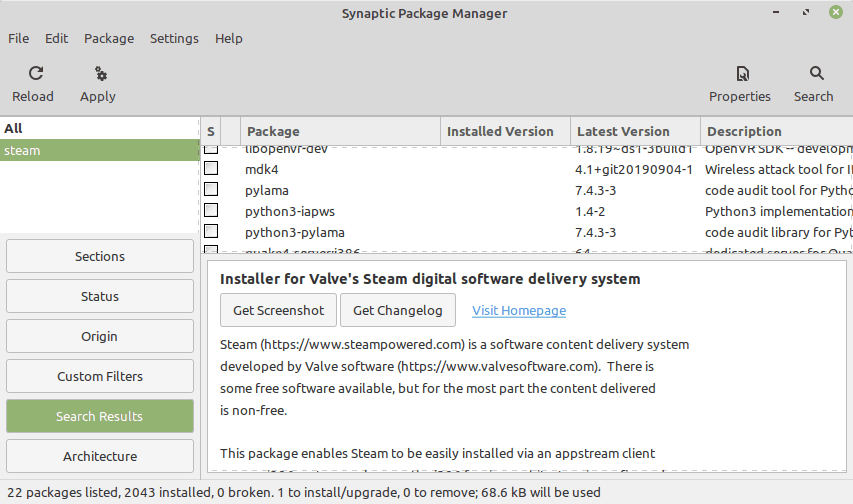The image size is (853, 504).
Task: Click 'Wireless attack tool' description cell
Action: pos(778,170)
